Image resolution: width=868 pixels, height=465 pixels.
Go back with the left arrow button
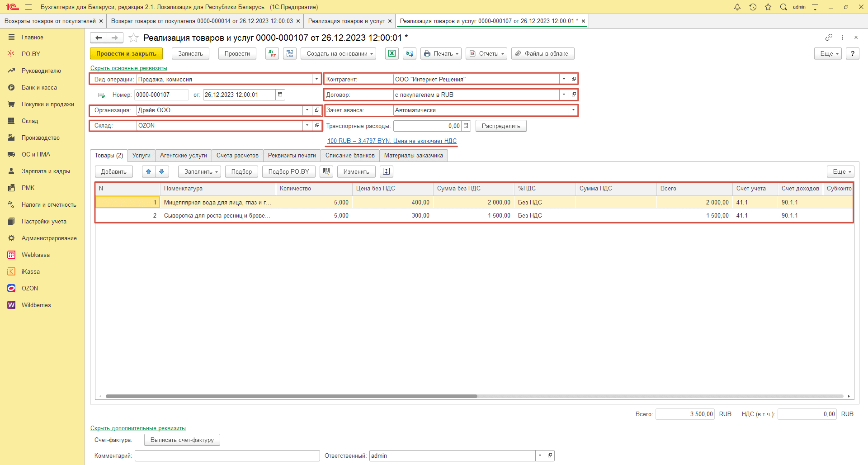click(99, 38)
